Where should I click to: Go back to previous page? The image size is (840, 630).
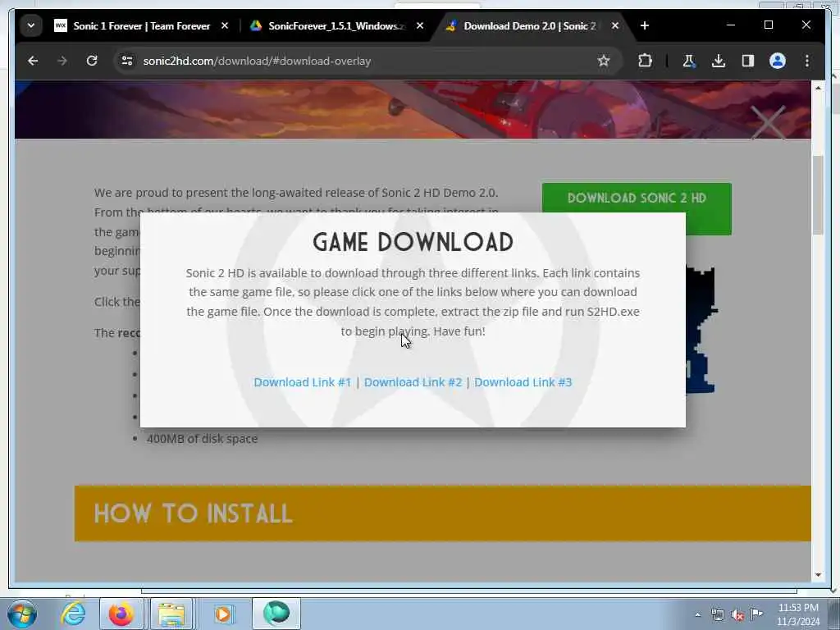pyautogui.click(x=33, y=61)
